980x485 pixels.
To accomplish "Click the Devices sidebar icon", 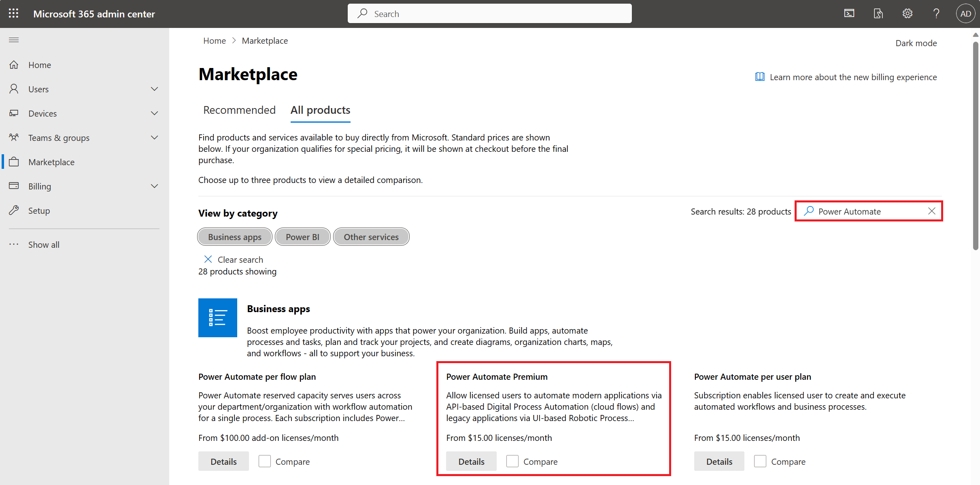I will click(14, 113).
